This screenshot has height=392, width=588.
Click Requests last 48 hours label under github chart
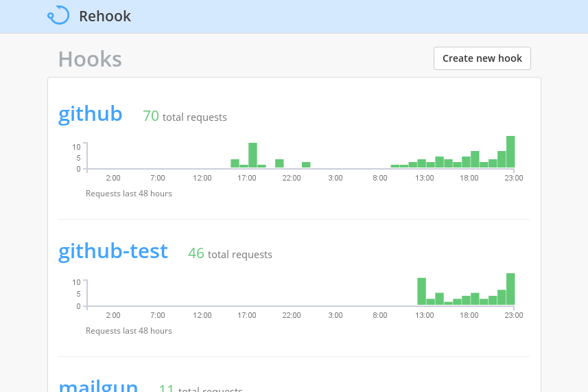coord(128,194)
